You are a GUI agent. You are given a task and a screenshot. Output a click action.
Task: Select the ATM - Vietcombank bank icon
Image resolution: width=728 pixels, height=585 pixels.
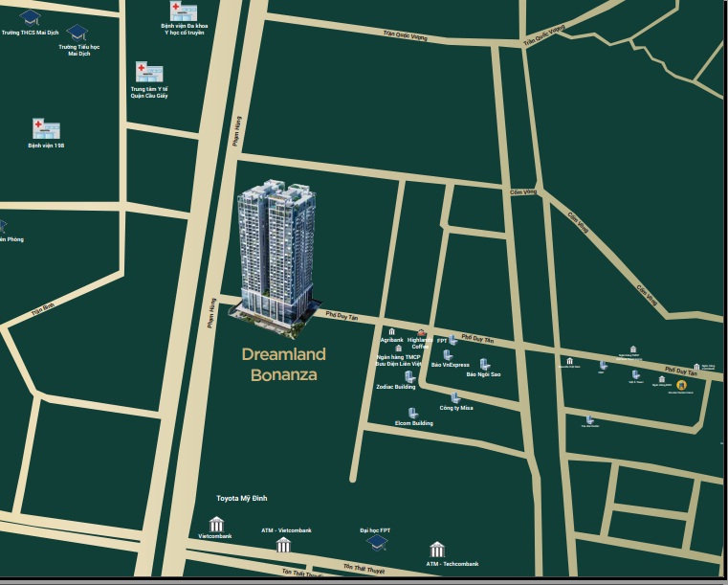(x=283, y=545)
